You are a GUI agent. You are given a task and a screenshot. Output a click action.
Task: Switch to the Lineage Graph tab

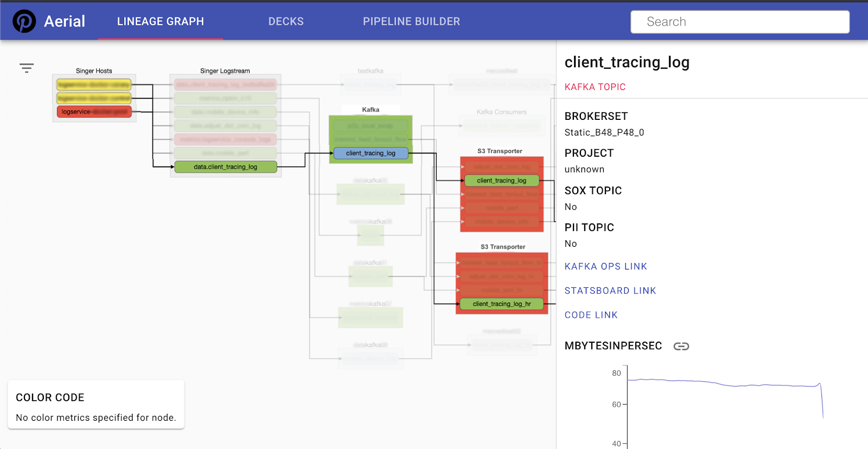click(161, 21)
